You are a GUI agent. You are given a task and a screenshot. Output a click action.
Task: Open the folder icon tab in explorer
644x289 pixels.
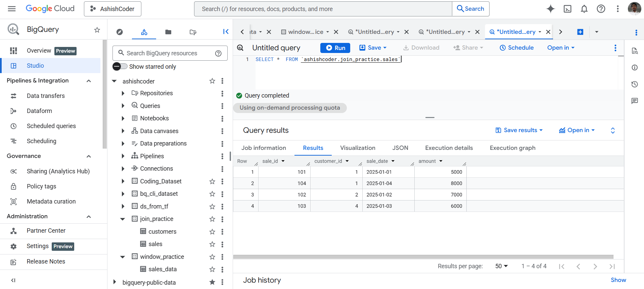click(x=169, y=32)
